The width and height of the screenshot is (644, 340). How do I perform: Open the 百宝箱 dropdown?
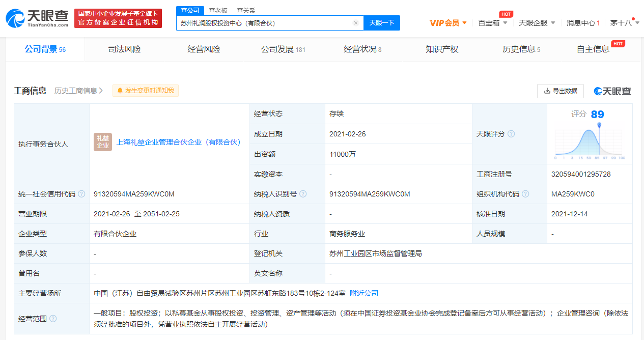(x=492, y=23)
